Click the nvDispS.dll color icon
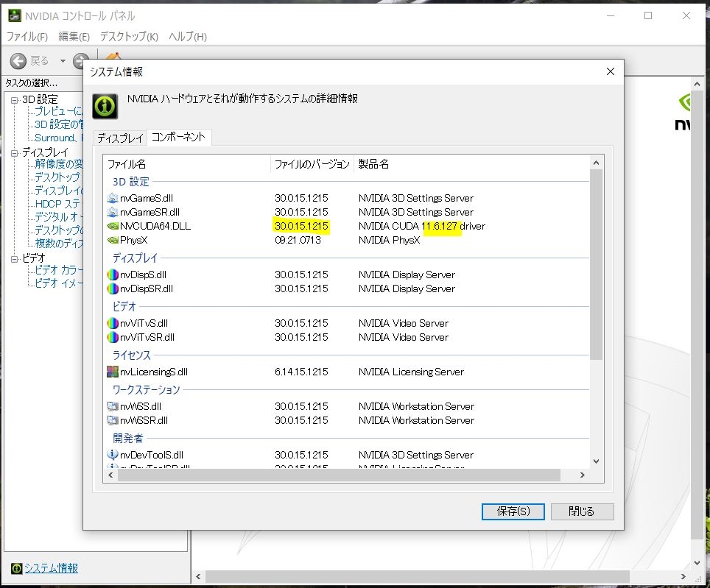 [x=112, y=274]
